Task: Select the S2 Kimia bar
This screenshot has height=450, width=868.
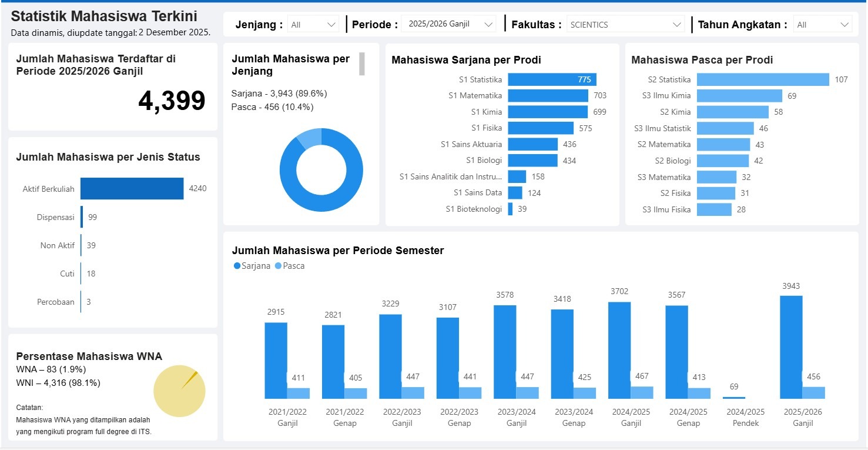Action: [733, 112]
